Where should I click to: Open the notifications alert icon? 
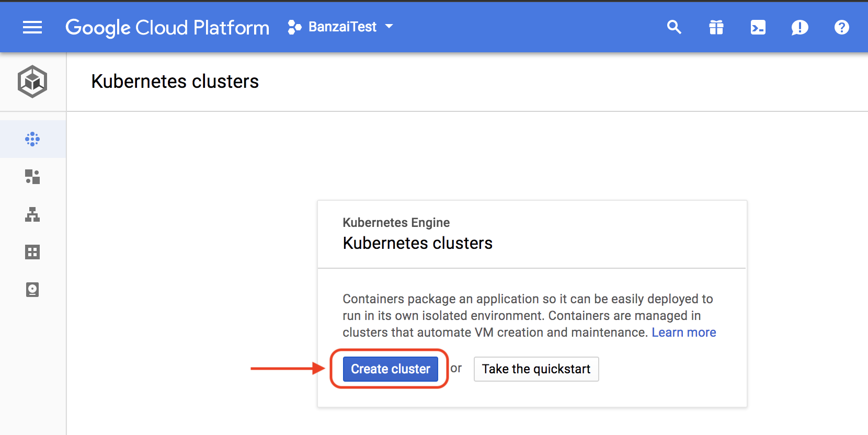[x=800, y=27]
